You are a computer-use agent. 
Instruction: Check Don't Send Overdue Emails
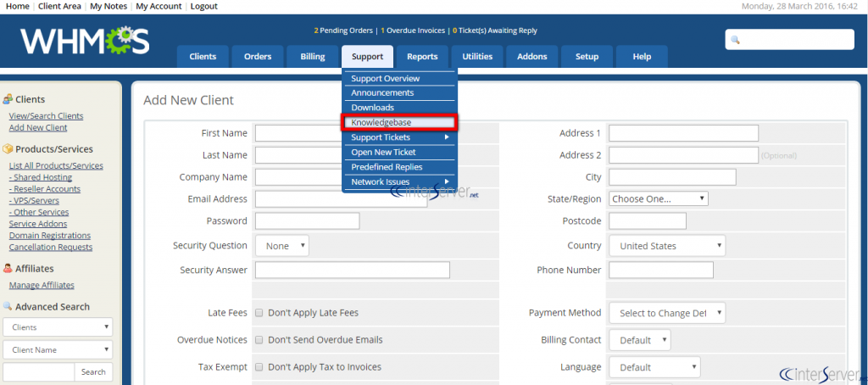[259, 340]
